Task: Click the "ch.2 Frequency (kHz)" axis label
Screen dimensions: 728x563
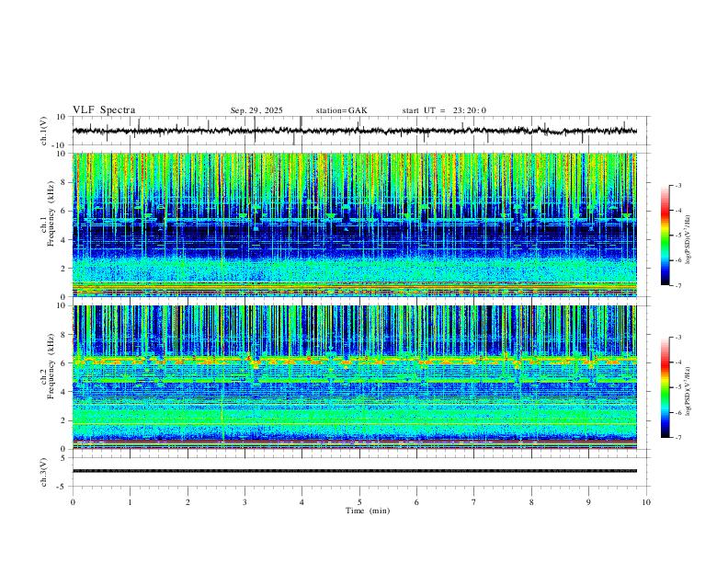Action: coord(48,366)
